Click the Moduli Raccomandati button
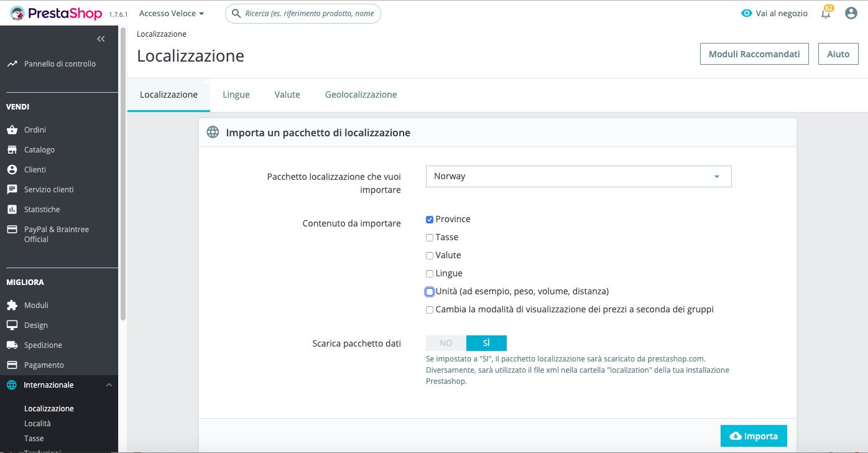Screen dimensions: 868x453 (x=754, y=54)
